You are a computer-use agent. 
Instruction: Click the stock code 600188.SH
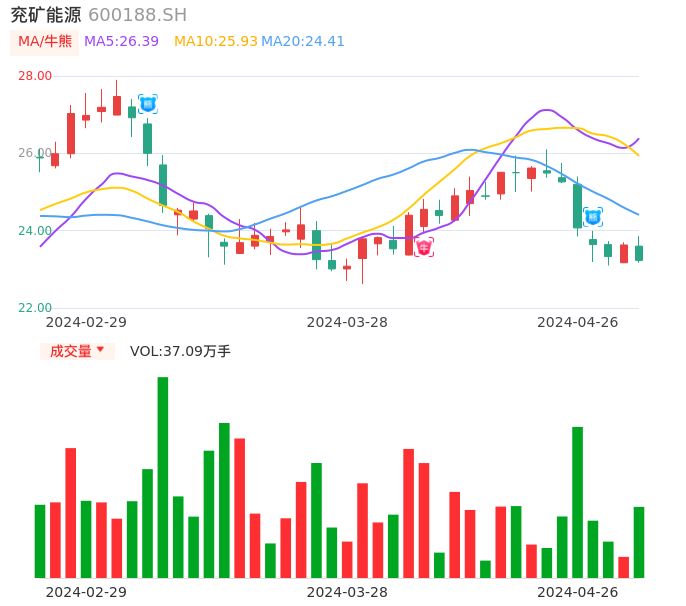(x=137, y=15)
